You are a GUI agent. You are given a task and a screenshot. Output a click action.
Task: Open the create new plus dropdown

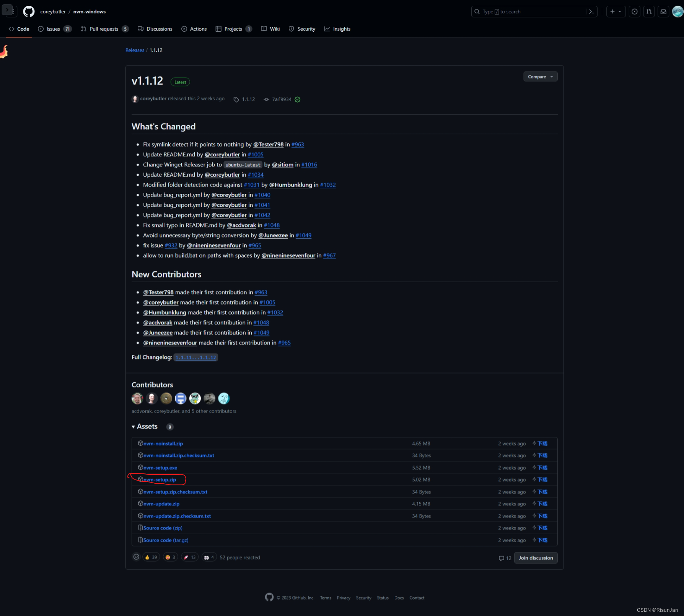pyautogui.click(x=616, y=12)
